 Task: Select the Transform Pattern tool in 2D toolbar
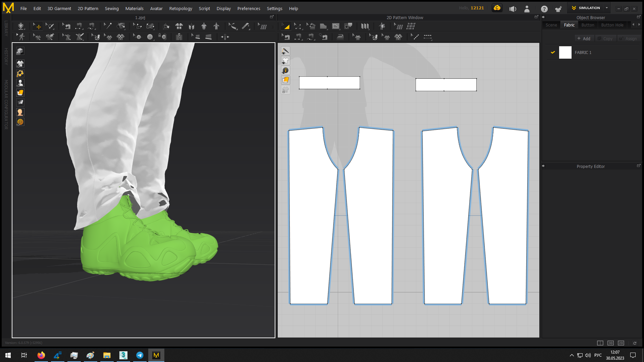coord(286,26)
